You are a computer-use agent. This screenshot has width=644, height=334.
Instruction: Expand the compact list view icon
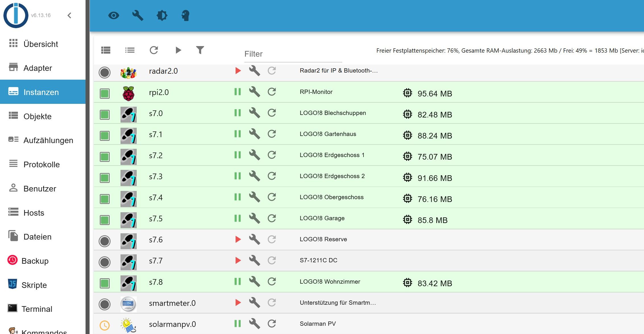pyautogui.click(x=130, y=50)
